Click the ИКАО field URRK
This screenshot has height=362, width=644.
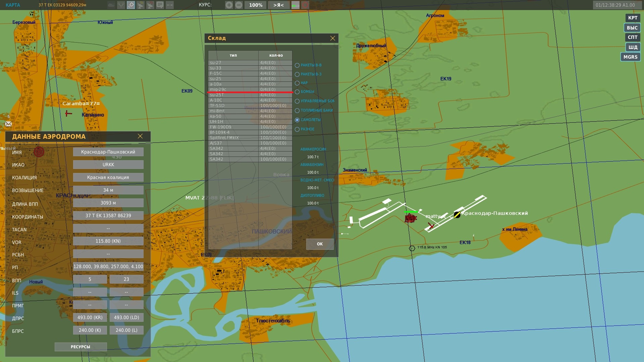(108, 165)
